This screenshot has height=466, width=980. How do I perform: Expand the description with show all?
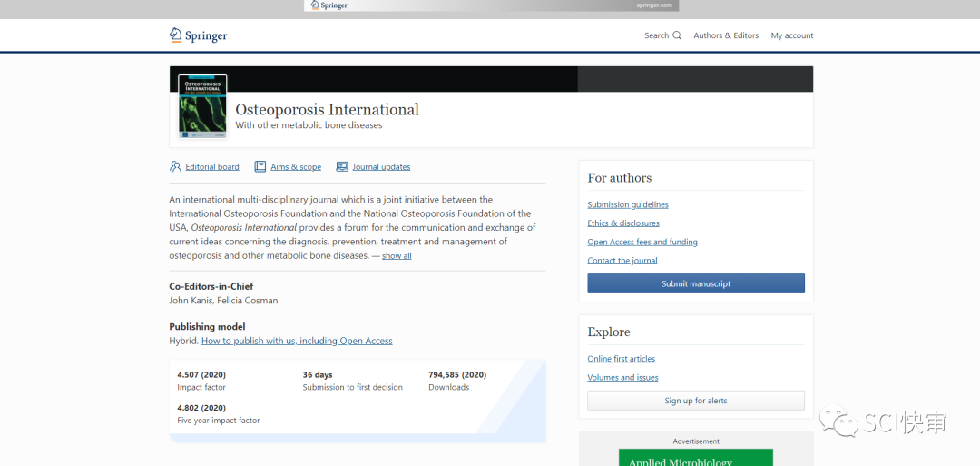click(397, 256)
